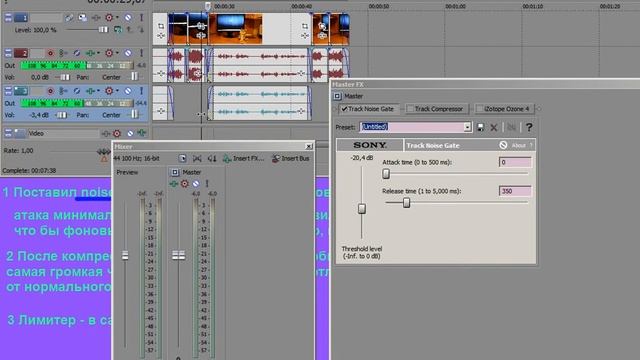Mute audio track 3
The image size is (640, 360).
coord(128,91)
